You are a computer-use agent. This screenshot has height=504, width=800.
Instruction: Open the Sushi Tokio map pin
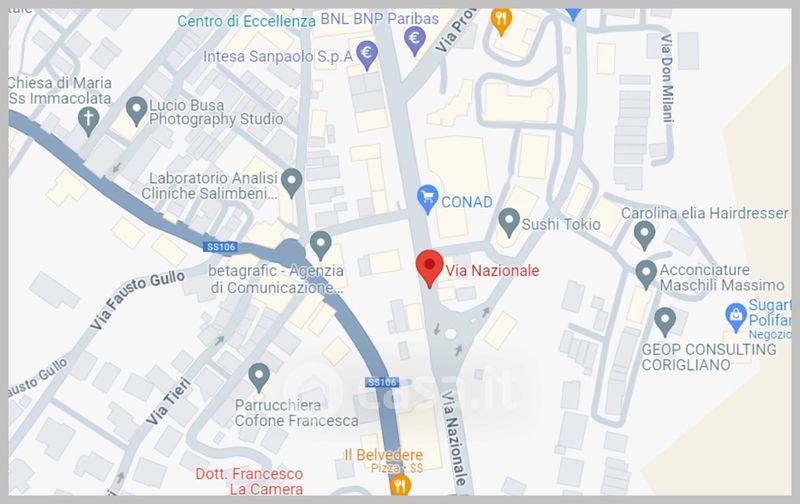509,223
